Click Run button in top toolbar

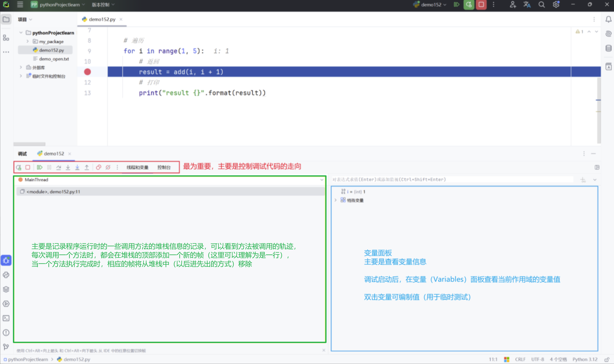tap(456, 5)
